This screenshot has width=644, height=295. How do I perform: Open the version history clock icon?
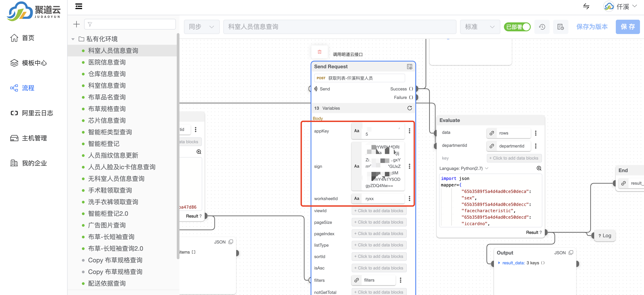[542, 27]
